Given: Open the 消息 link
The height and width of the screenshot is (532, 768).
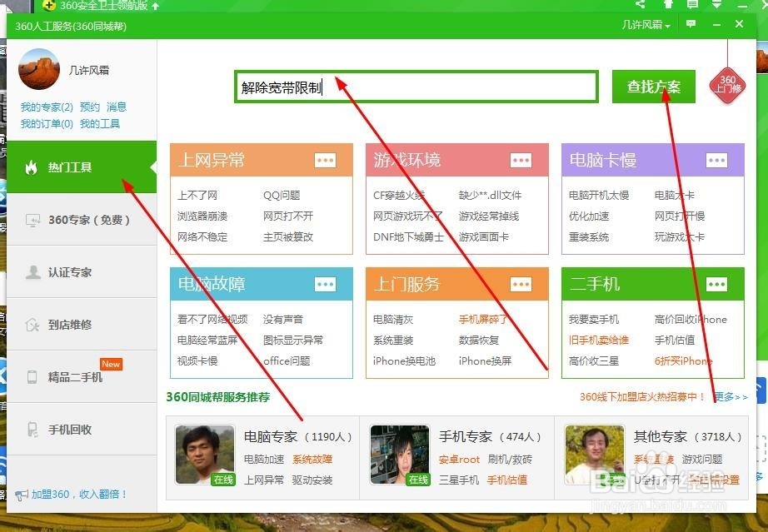Looking at the screenshot, I should coord(117,107).
